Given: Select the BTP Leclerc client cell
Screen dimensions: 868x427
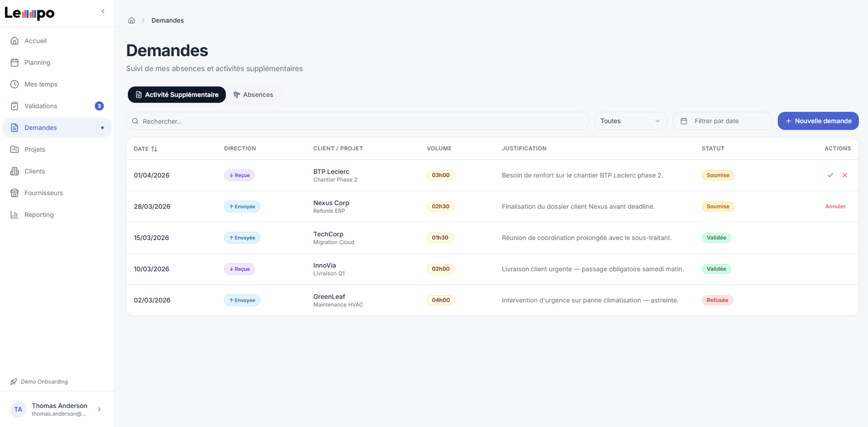Looking at the screenshot, I should coord(335,175).
